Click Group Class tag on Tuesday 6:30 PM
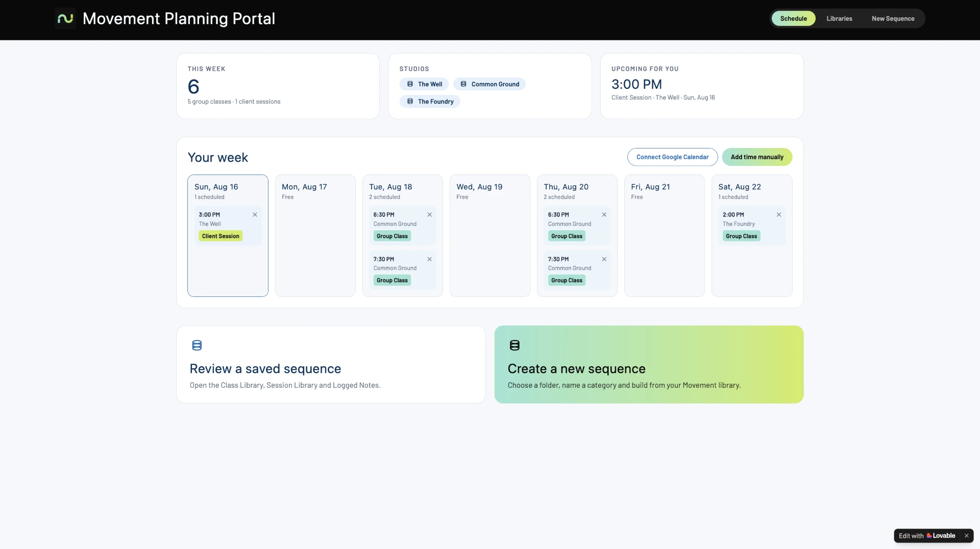980x549 pixels. pyautogui.click(x=392, y=236)
